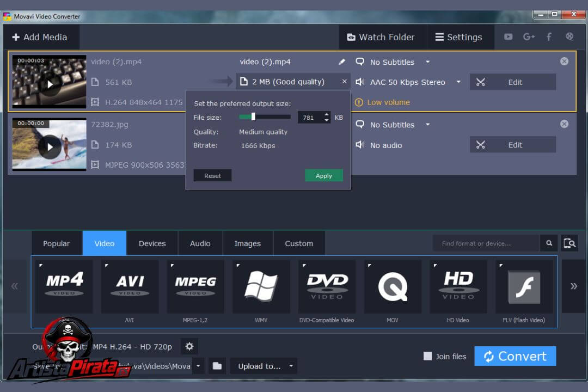This screenshot has width=588, height=392.
Task: Expand the AVI presets corner arrow
Action: pyautogui.click(x=107, y=266)
